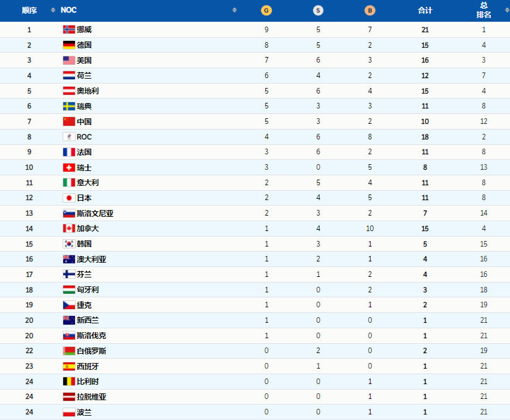The height and width of the screenshot is (420, 510).
Task: Click the Canada flag icon
Action: pos(69,229)
